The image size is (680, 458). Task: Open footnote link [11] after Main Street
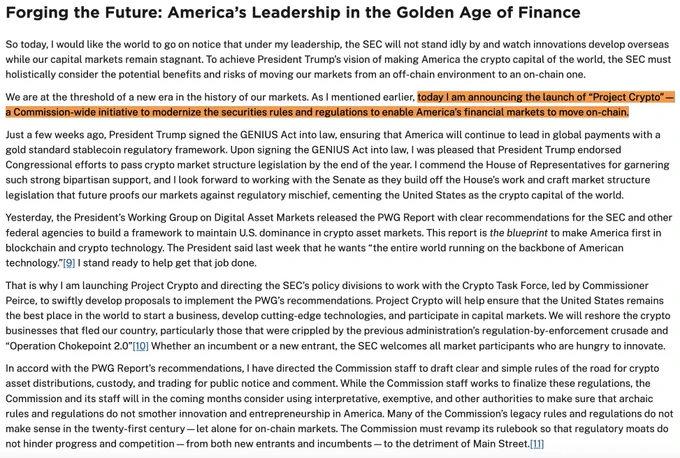tap(537, 444)
